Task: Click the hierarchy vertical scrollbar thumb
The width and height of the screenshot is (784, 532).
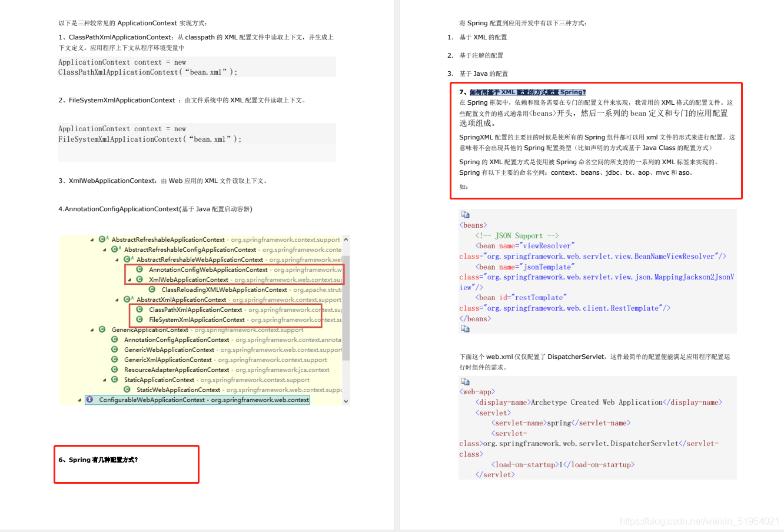Action: click(x=346, y=308)
